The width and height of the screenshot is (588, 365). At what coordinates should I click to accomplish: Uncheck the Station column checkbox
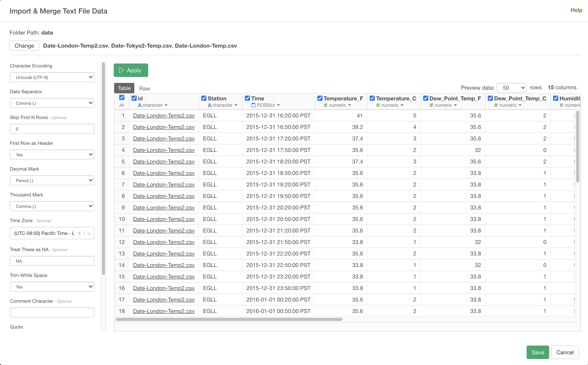point(204,98)
